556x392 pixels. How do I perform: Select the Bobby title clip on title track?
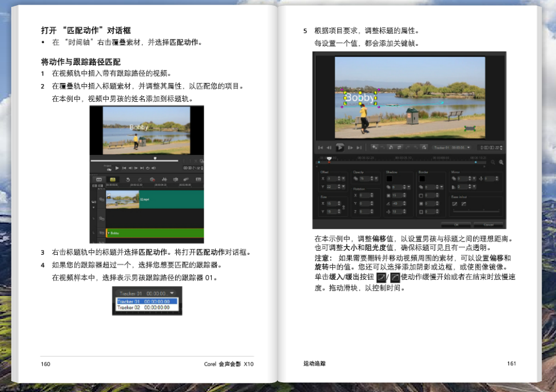[x=155, y=233]
